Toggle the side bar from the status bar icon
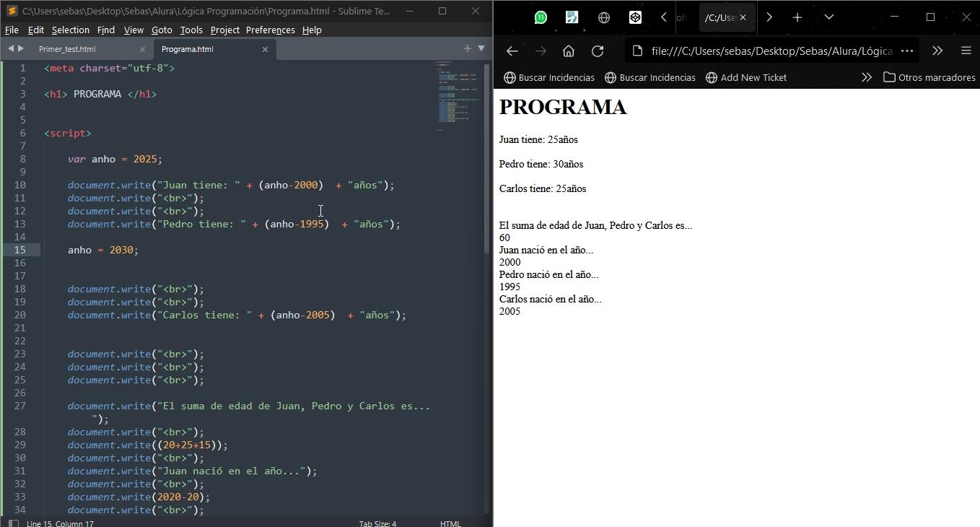Screen dimensions: 980x527 pyautogui.click(x=12, y=523)
